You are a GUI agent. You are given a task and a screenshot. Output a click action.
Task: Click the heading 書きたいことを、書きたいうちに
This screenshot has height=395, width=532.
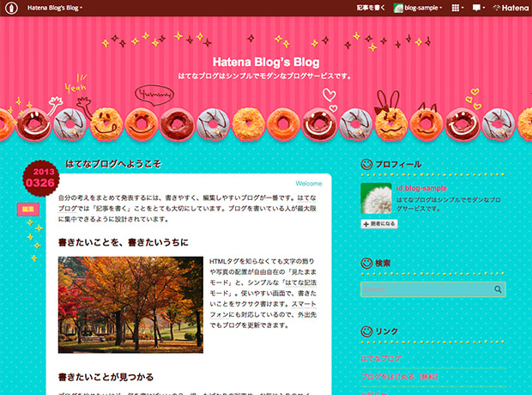[124, 242]
